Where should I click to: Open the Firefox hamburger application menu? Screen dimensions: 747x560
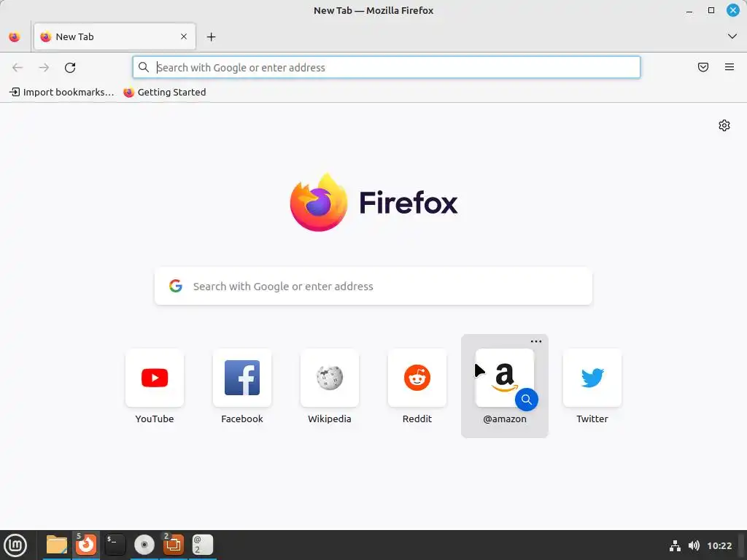pos(729,67)
